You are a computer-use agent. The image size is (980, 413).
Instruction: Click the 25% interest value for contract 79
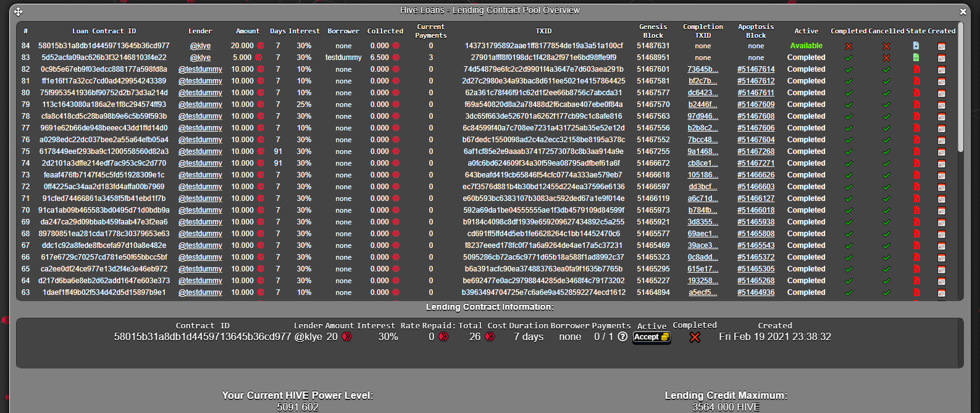click(x=304, y=104)
